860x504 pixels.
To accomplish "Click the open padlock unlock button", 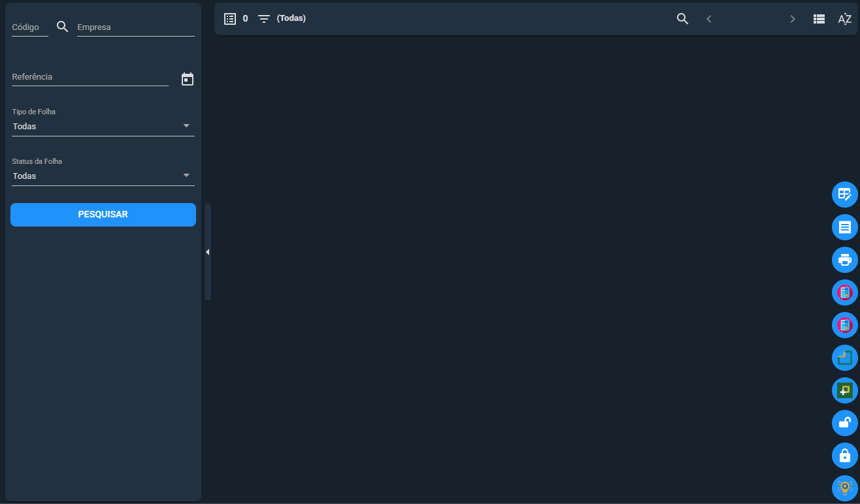I will coord(845,423).
